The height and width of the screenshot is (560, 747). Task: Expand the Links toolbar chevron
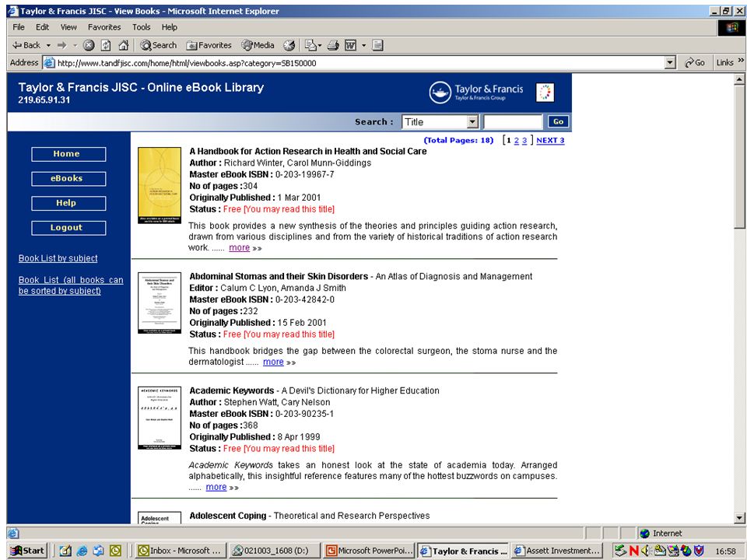tap(741, 61)
